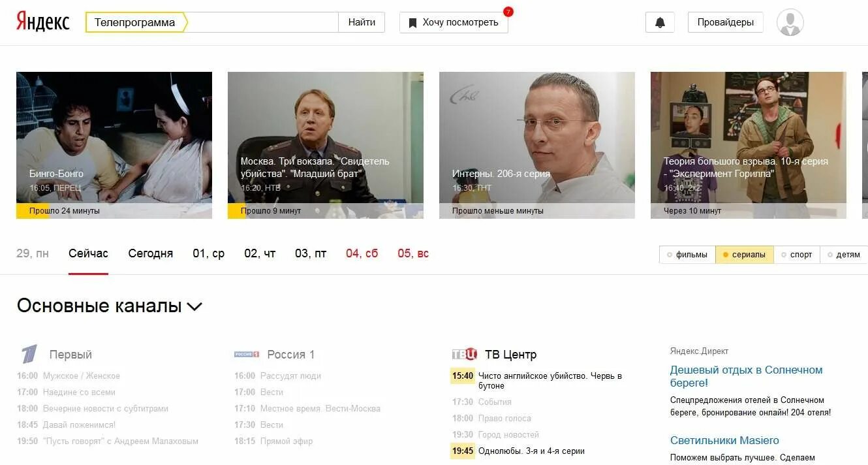Image resolution: width=868 pixels, height=465 pixels.
Task: Open Вечерние новости с субтитрами
Action: click(106, 408)
